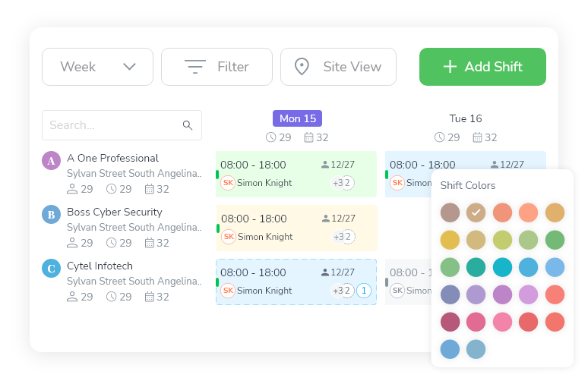Select the Mon 15 day header
588x384 pixels.
[x=297, y=118]
